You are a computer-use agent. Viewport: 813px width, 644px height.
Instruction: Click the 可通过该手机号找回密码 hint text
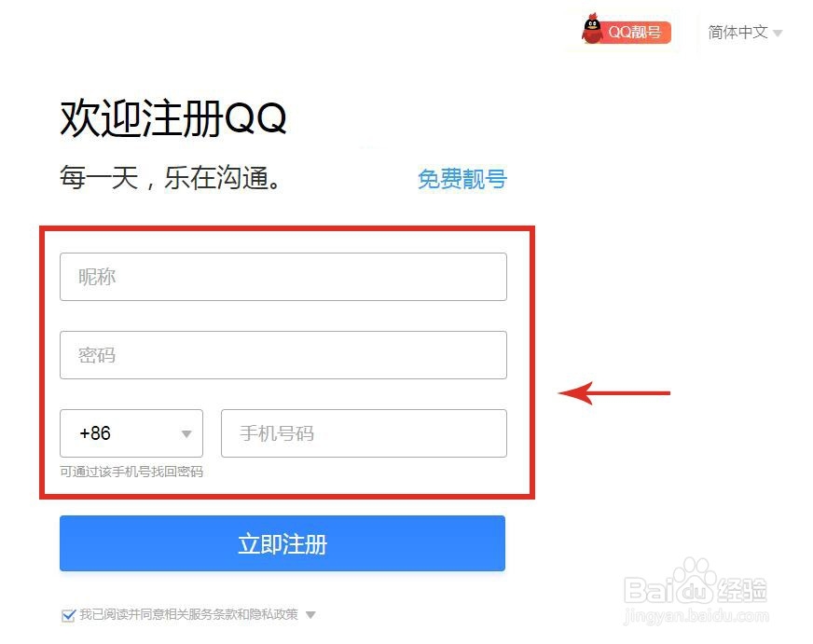click(131, 472)
